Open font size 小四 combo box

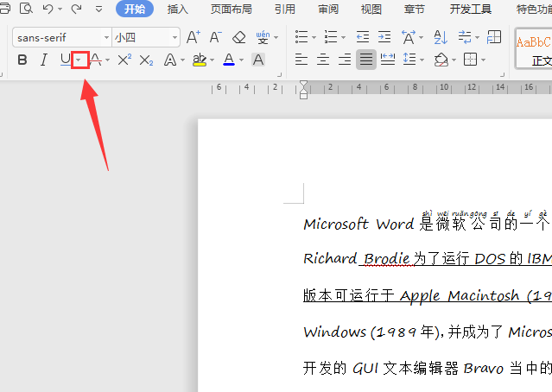click(146, 37)
